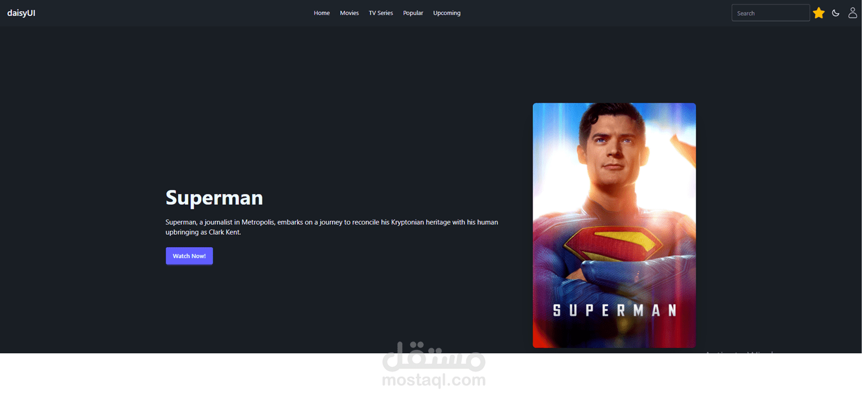The height and width of the screenshot is (397, 868).
Task: Navigate to the Upcoming section
Action: pyautogui.click(x=446, y=13)
